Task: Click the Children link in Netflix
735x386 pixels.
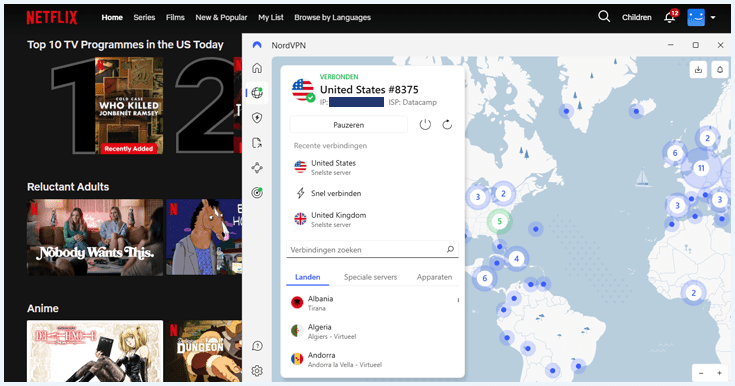Action: click(637, 17)
